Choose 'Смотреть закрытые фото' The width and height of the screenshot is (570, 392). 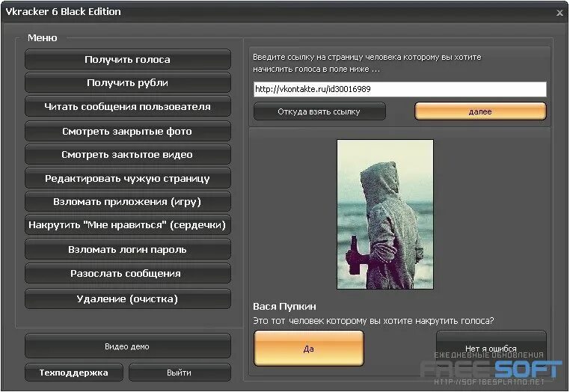click(128, 131)
